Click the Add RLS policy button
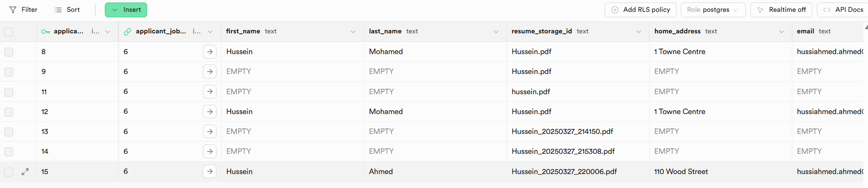Viewport: 868px width, 188px height. point(641,10)
